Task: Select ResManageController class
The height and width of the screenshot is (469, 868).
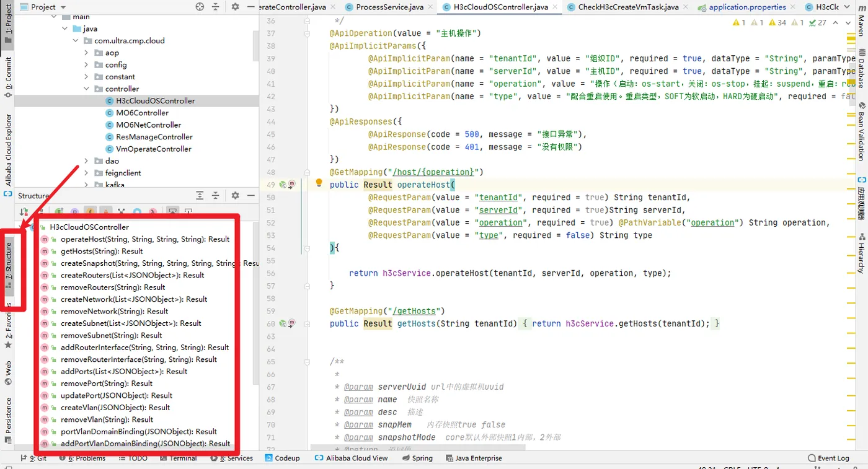Action: click(x=154, y=137)
